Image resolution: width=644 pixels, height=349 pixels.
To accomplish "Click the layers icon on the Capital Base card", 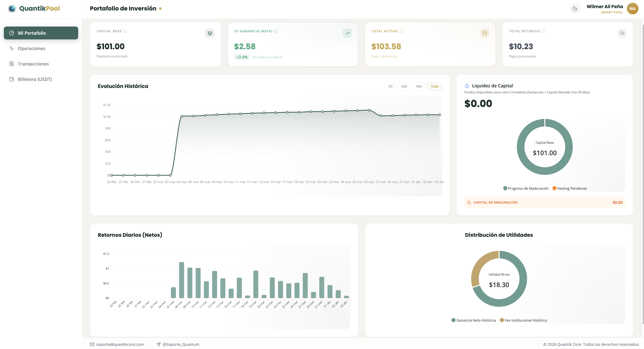I will click(210, 33).
